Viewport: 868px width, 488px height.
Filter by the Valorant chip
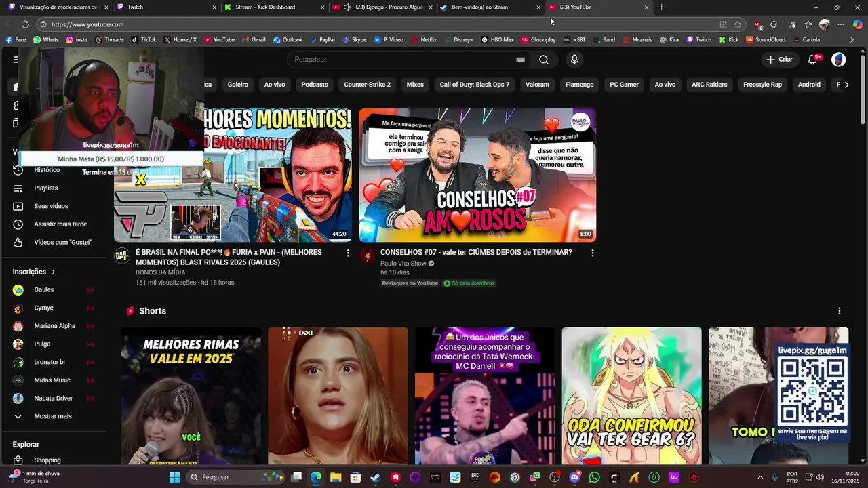[x=537, y=85]
